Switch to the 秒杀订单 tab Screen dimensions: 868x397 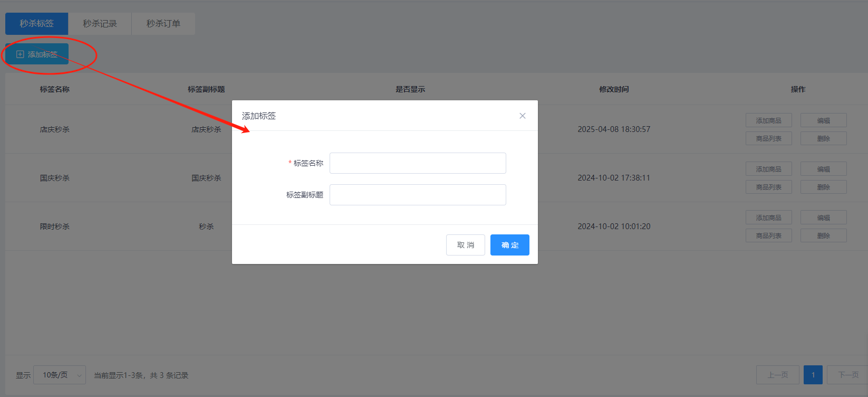pyautogui.click(x=163, y=24)
